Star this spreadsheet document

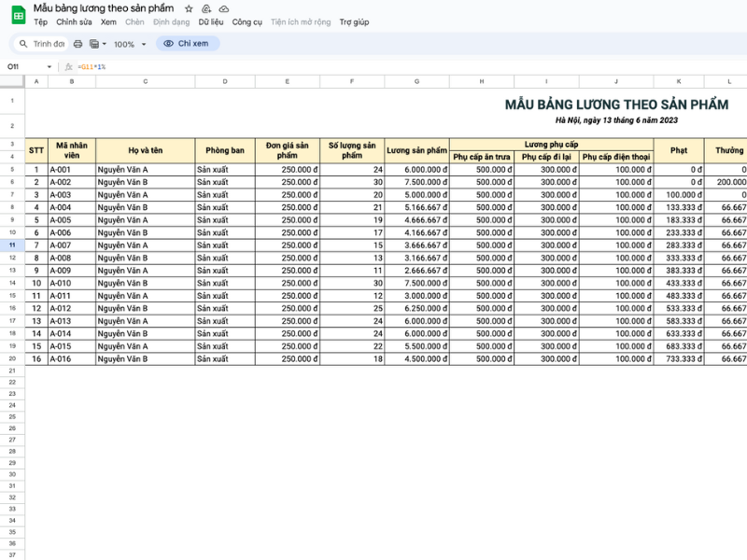click(190, 8)
